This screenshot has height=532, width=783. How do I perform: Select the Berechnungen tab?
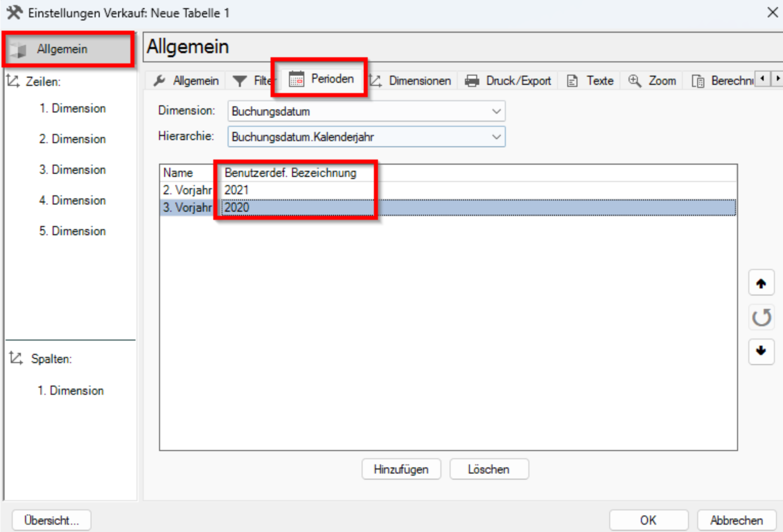[x=721, y=81]
